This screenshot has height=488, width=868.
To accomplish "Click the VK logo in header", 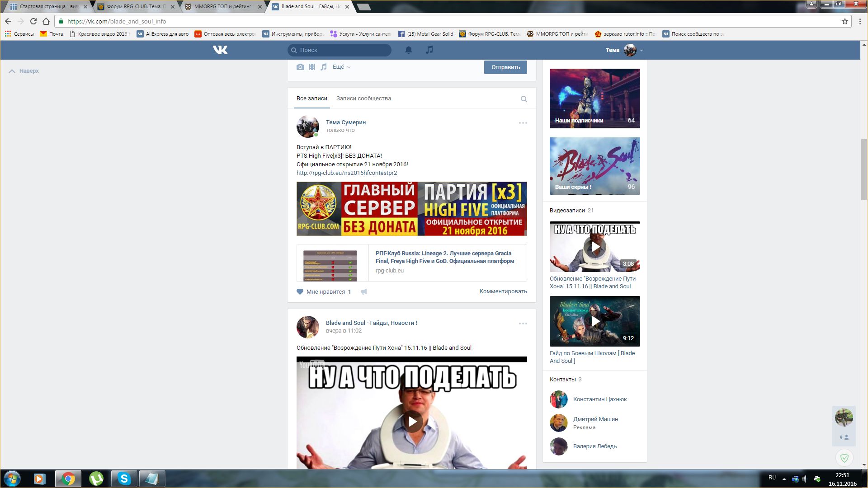I will (x=220, y=50).
